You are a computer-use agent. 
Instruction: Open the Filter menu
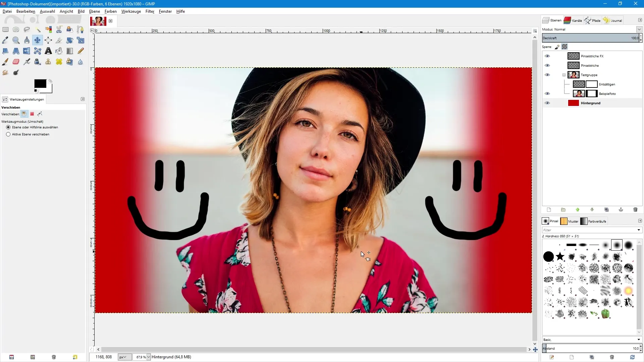(x=150, y=11)
